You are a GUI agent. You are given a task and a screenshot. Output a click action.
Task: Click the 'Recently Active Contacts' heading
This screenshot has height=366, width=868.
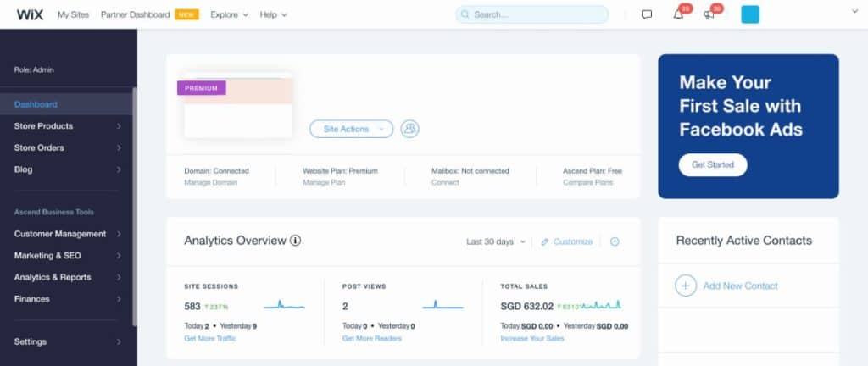coord(744,241)
